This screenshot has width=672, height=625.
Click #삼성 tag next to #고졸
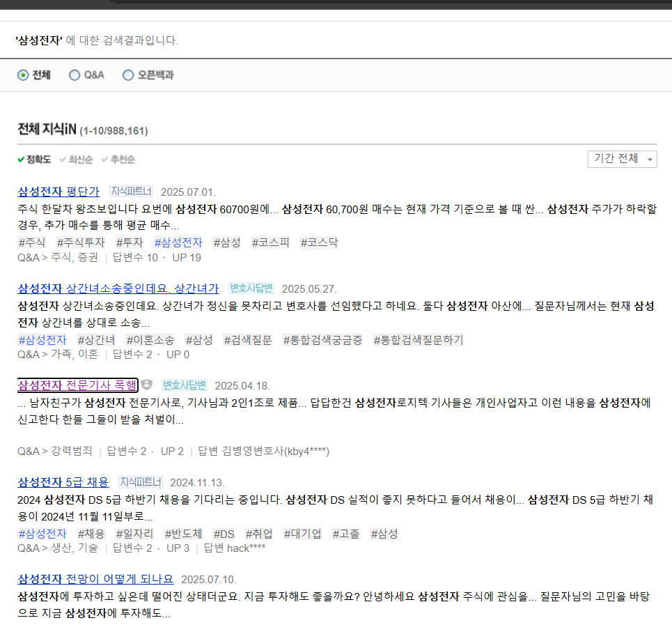point(384,534)
